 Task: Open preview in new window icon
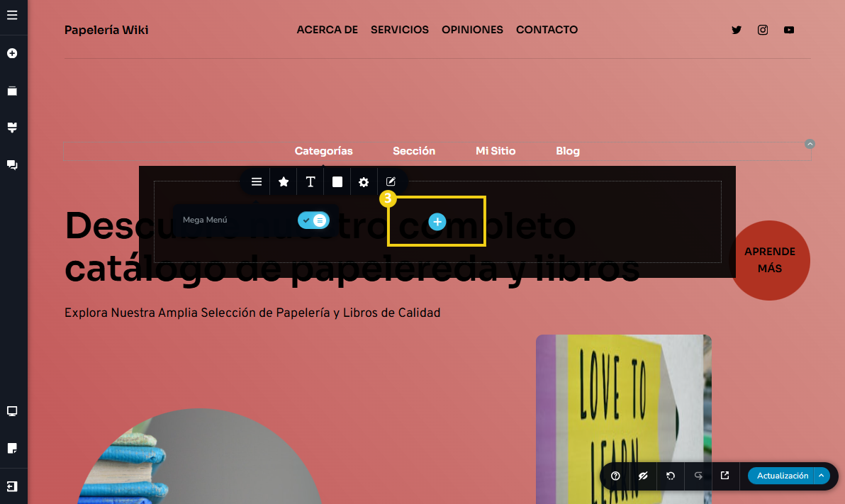pos(724,476)
